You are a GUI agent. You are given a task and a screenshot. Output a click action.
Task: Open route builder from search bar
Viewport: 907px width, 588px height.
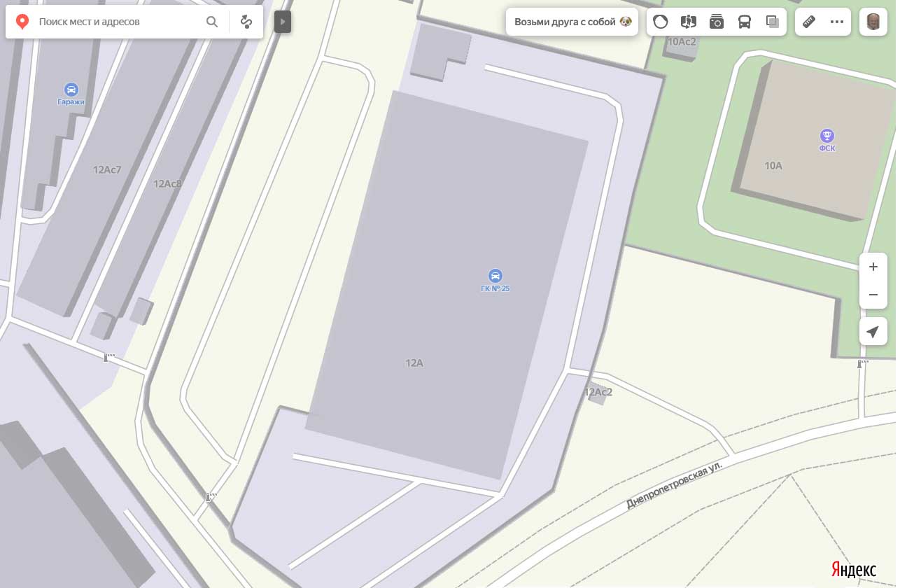246,22
